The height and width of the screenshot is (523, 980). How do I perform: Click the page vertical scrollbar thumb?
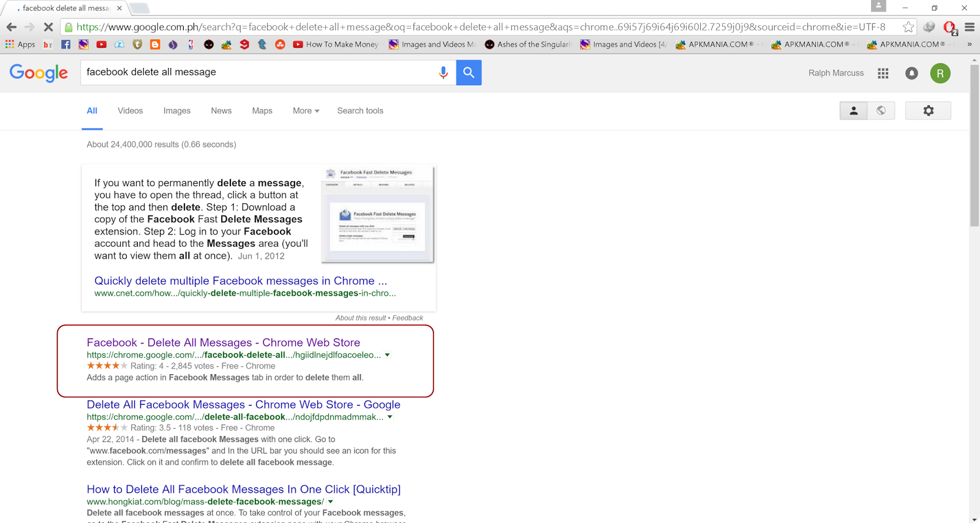(x=974, y=146)
